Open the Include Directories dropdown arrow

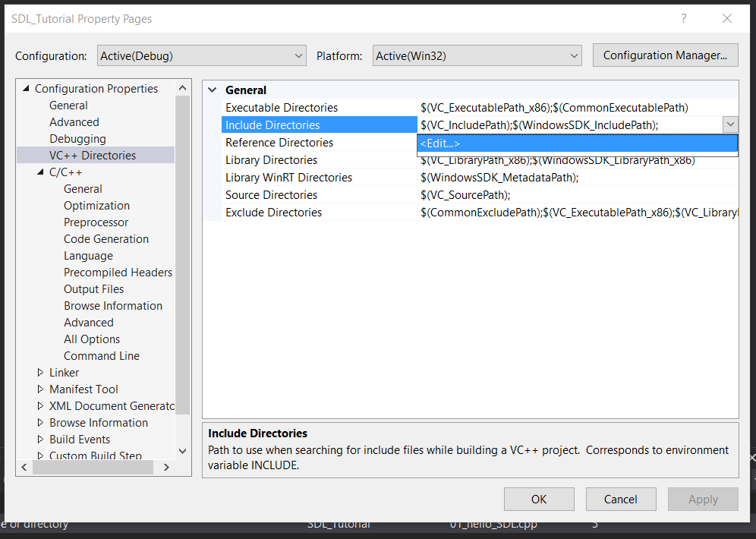(x=730, y=125)
